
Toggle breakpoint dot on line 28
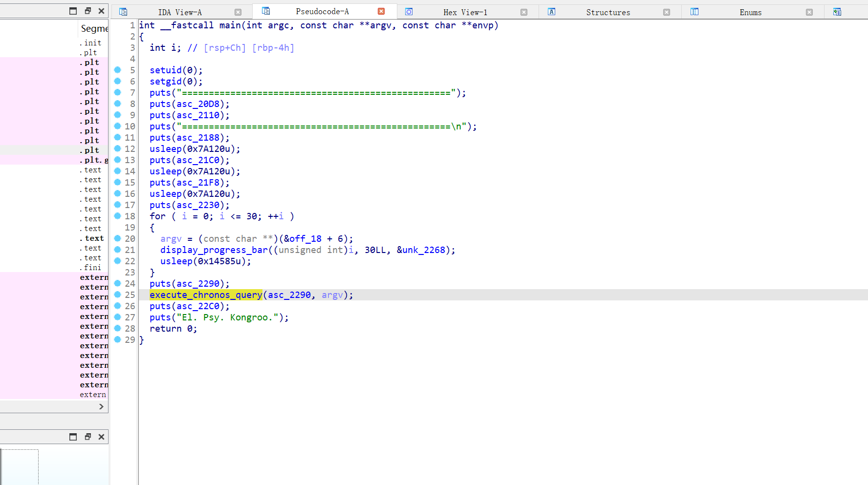click(117, 328)
